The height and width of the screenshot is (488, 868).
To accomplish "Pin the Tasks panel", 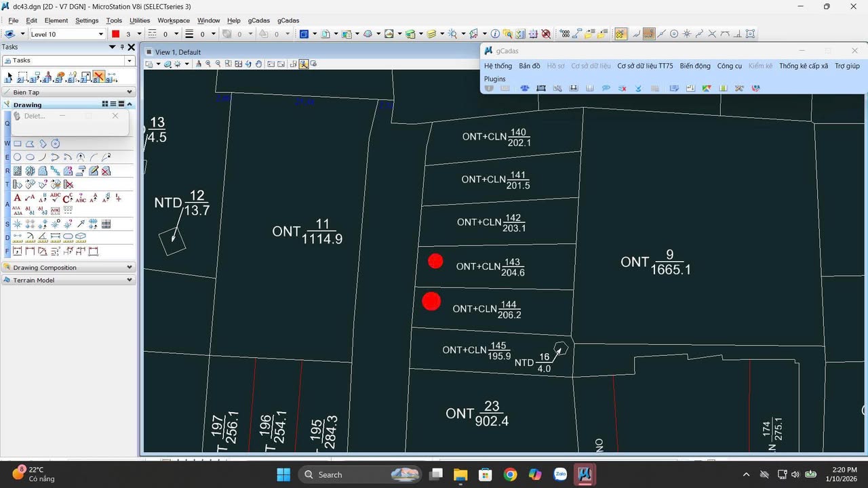I will pos(122,47).
